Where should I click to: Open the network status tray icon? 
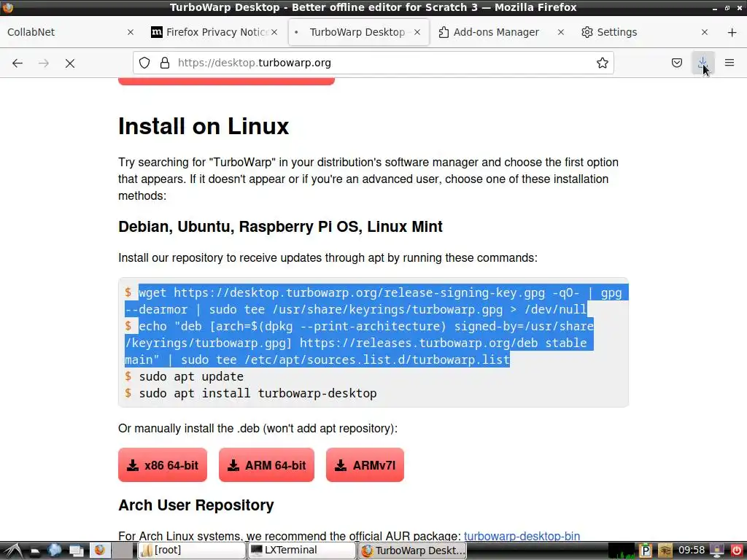tap(716, 551)
